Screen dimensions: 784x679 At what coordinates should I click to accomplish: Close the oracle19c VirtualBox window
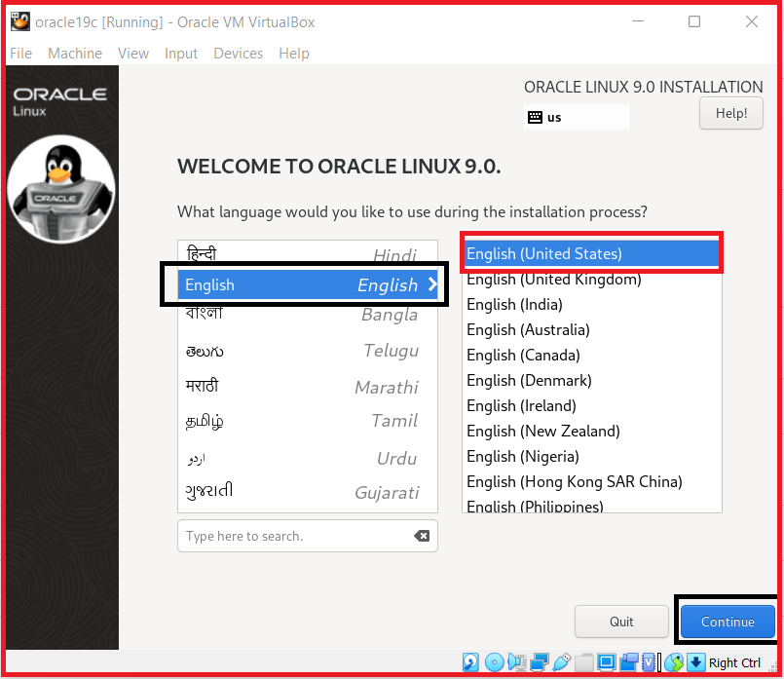(x=752, y=21)
